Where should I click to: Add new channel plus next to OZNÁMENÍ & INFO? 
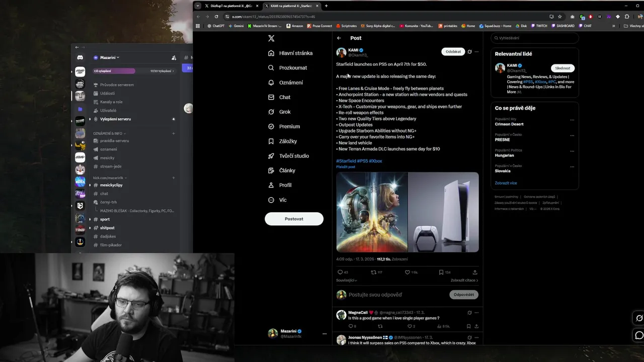click(x=174, y=133)
